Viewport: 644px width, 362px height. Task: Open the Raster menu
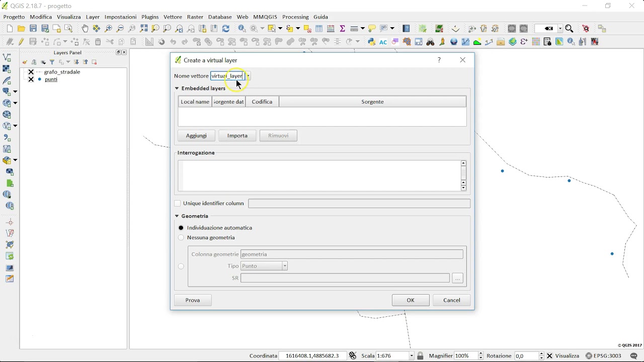[x=195, y=17]
